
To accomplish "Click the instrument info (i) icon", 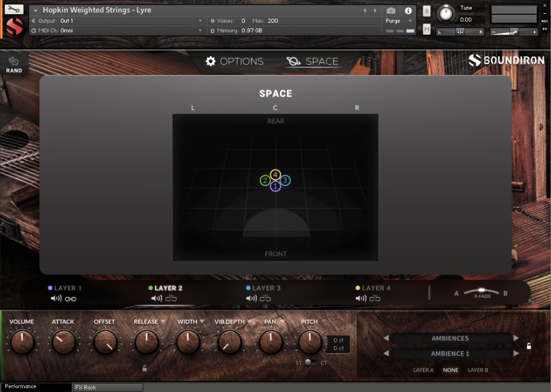I will (x=408, y=10).
